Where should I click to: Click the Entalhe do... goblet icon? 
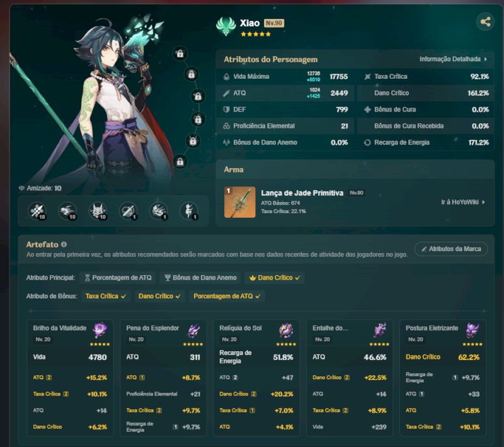[380, 330]
